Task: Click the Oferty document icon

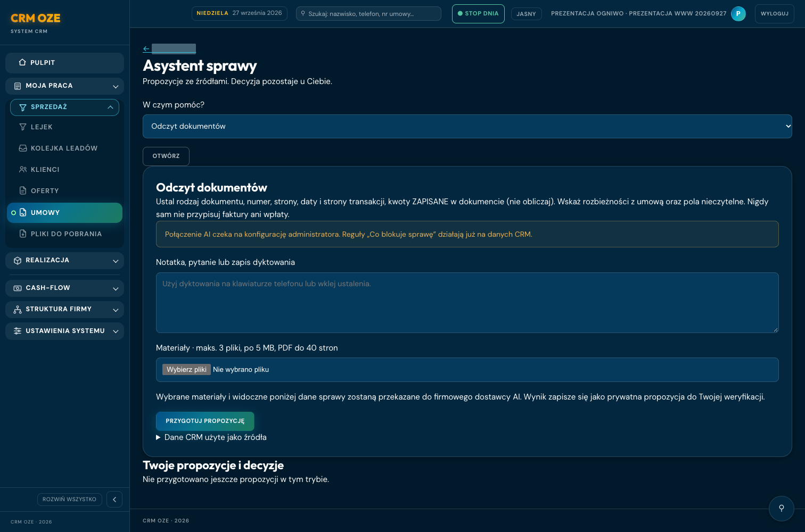Action: click(x=23, y=191)
